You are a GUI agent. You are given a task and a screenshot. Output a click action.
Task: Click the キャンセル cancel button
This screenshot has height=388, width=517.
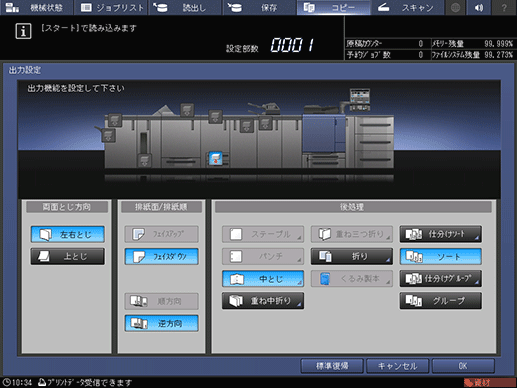click(x=397, y=366)
